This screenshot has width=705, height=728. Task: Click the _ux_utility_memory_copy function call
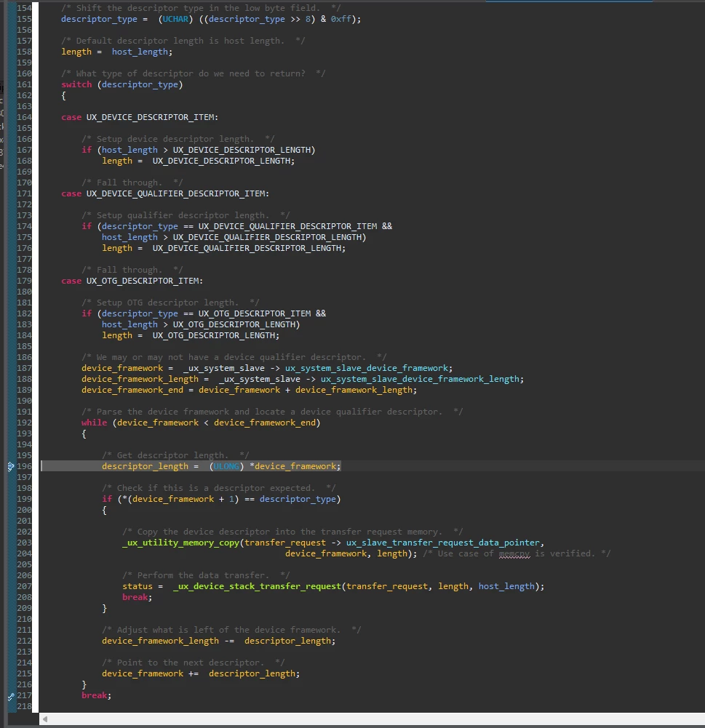tap(181, 543)
